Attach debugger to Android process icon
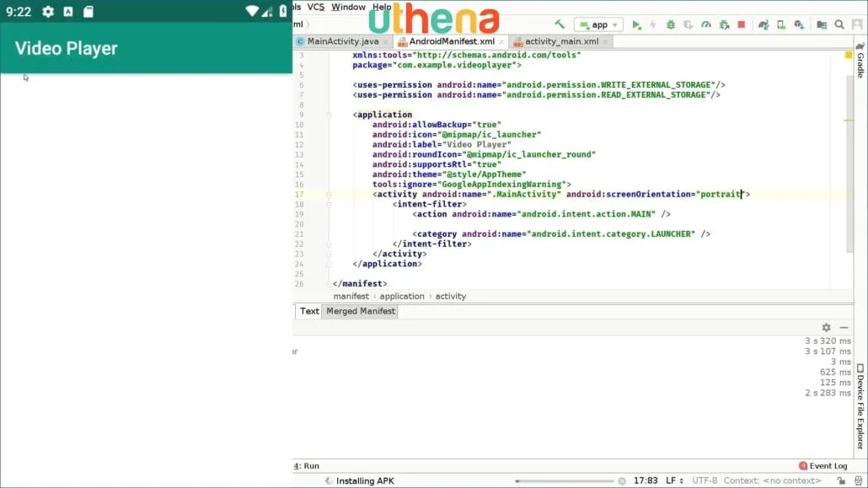Screen dimensions: 868x488 point(724,25)
